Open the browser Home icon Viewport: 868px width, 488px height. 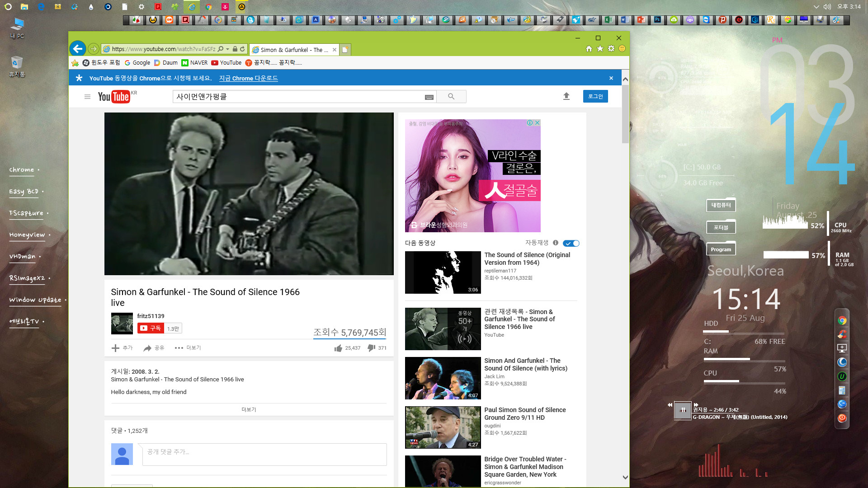pyautogui.click(x=589, y=49)
